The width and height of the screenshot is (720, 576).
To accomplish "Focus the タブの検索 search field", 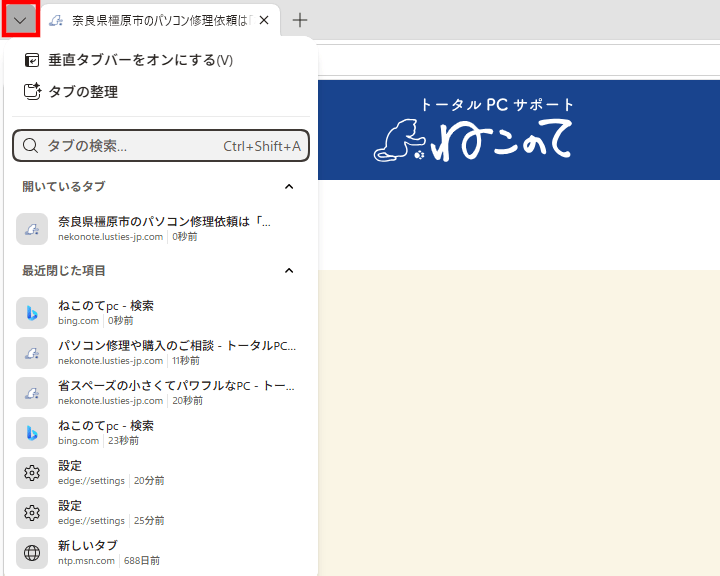I will point(161,146).
